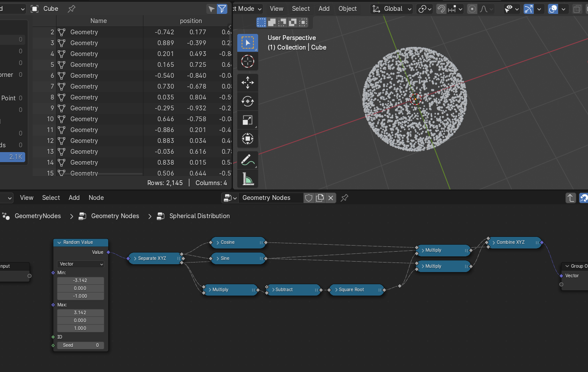The height and width of the screenshot is (372, 588).
Task: Open the Node menu in node editor
Action: 96,198
